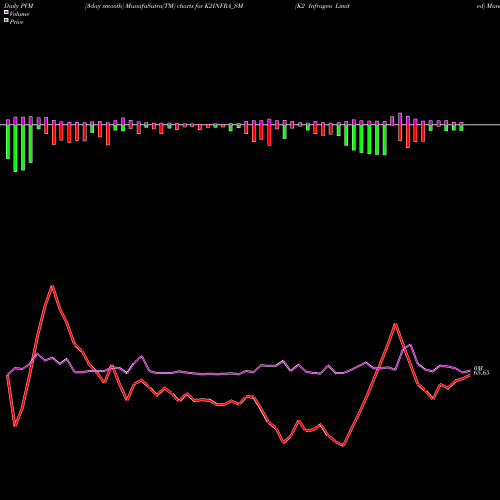Click the Price legend color swatch
This screenshot has height=500, width=500.
pos(6,21)
